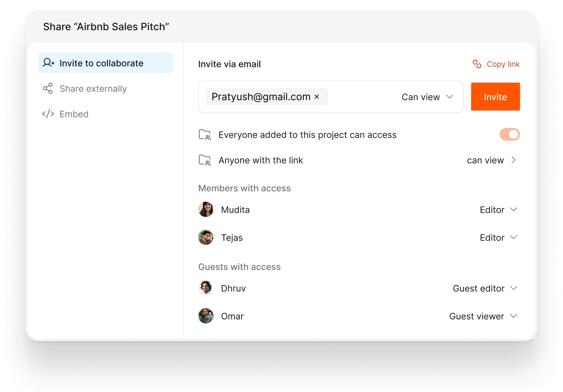563x392 pixels.
Task: Remove Pratyush@gmail.com with the x icon
Action: click(317, 97)
